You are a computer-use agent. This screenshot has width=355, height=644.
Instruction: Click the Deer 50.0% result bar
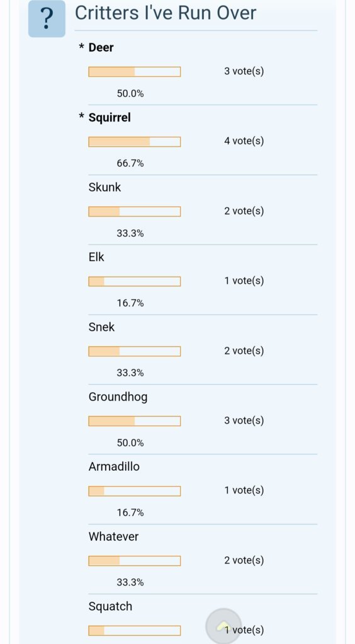point(134,72)
